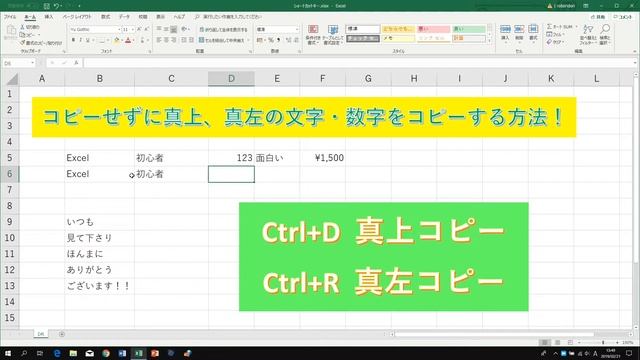
Task: Switch to the Help (ヘルプ) tab
Action: tap(179, 17)
